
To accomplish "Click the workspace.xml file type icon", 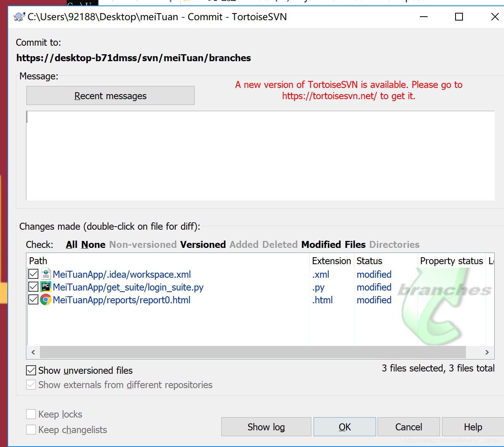I will (46, 274).
